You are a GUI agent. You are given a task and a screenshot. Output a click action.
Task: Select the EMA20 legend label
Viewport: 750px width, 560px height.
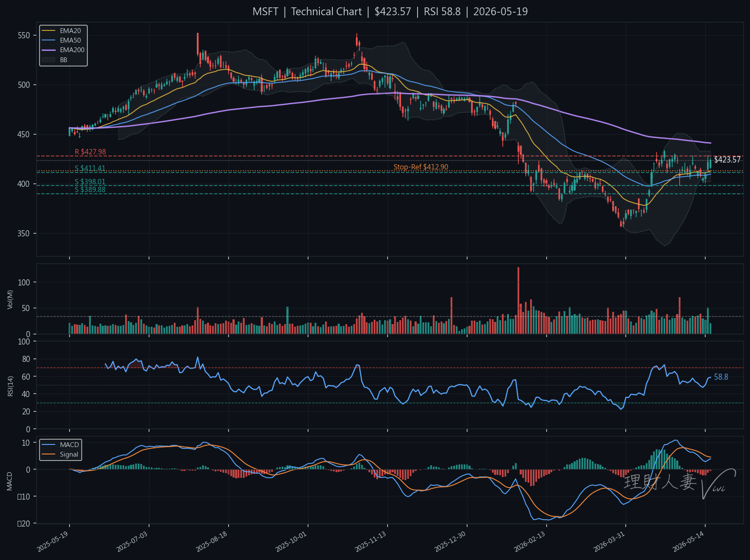coord(70,31)
